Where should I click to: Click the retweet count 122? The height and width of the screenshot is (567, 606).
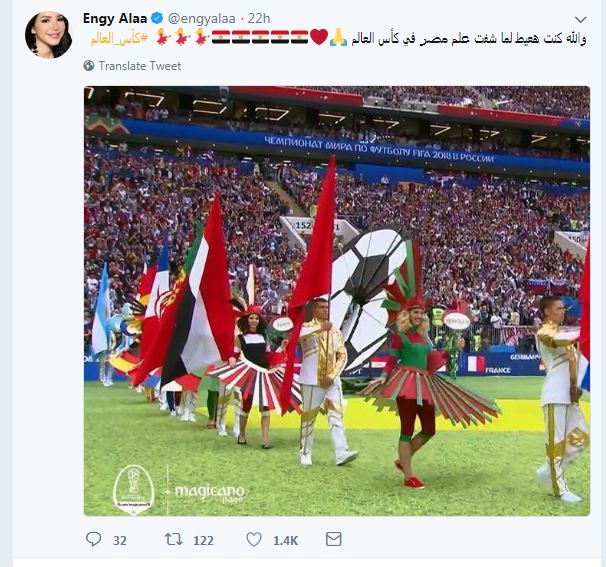tap(203, 540)
